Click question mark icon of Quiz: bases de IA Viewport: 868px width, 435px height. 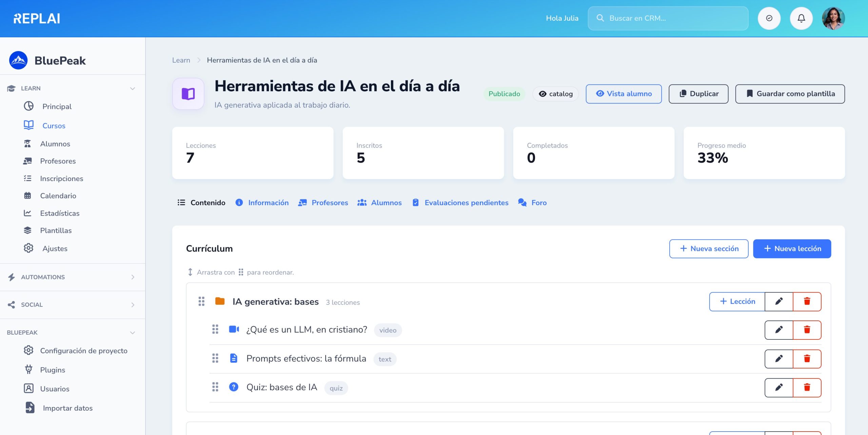click(234, 387)
